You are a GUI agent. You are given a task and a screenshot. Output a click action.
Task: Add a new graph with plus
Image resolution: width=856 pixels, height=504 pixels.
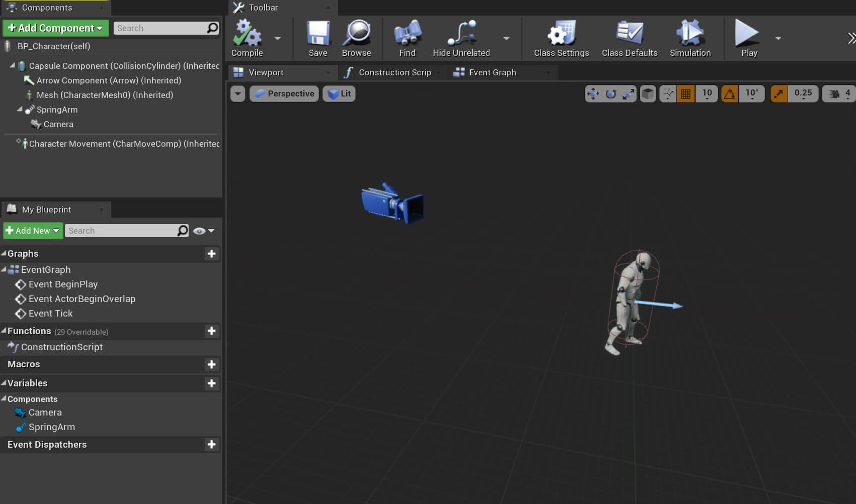pos(212,254)
